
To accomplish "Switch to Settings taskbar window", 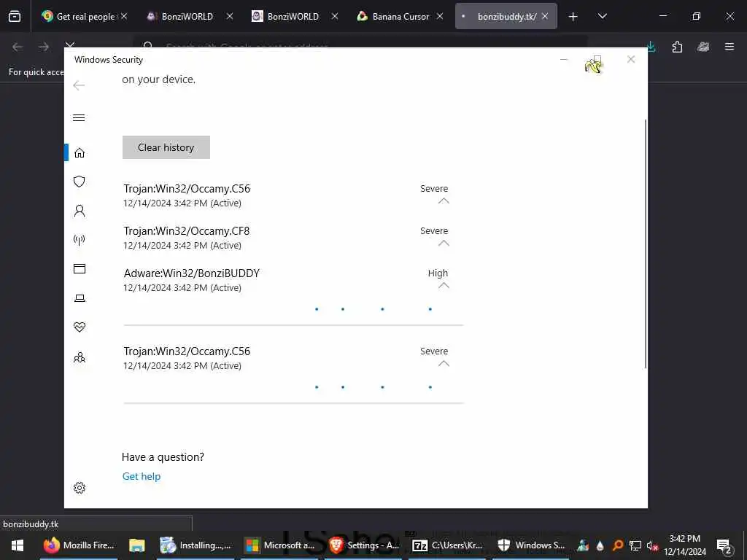I will [x=364, y=545].
